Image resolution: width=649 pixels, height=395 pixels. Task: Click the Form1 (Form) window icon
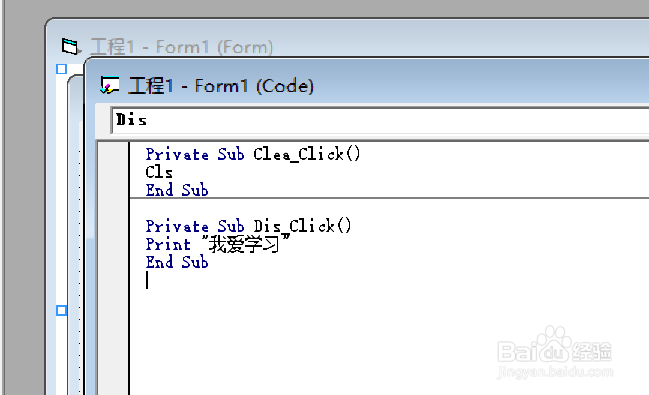(70, 46)
